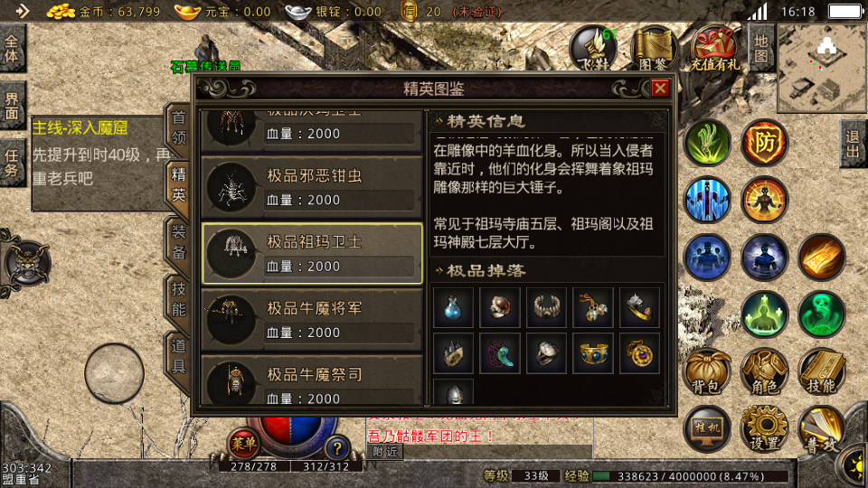Switch to the 装备 equipment tab
This screenshot has width=868, height=488.
click(x=178, y=242)
